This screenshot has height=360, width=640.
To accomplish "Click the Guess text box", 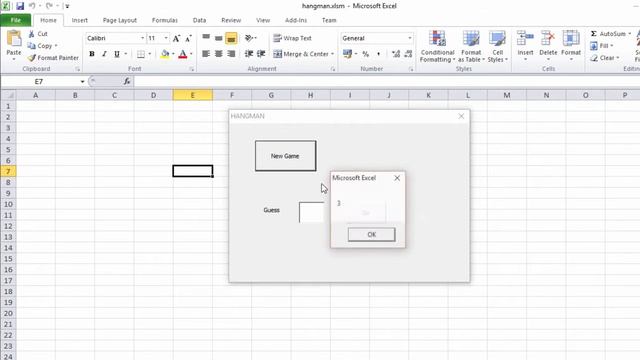I will tap(312, 212).
